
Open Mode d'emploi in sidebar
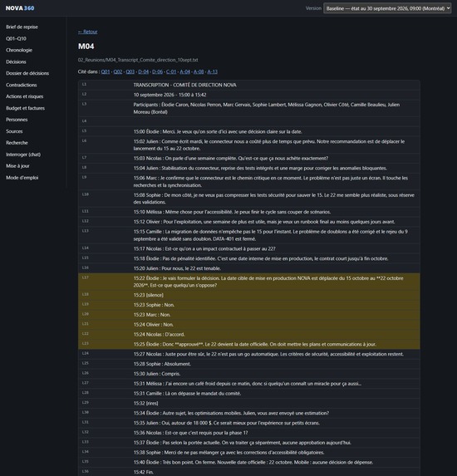tap(22, 178)
